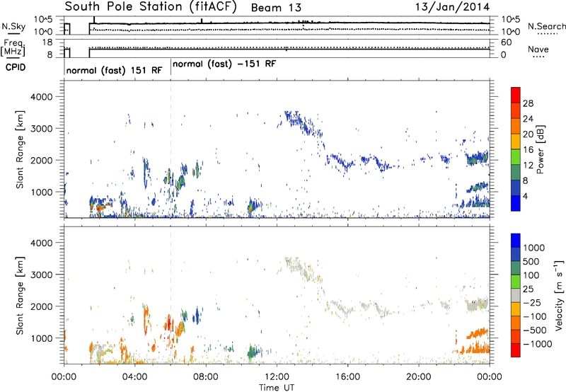
Task: Click the 'CPID' row label
Action: point(16,67)
